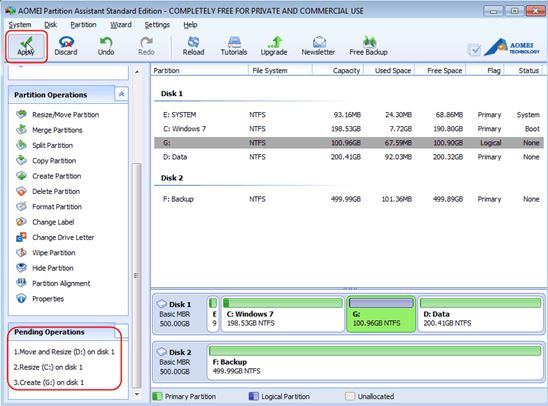Choose Delete Partition operation
This screenshot has width=548, height=406.
[x=48, y=191]
